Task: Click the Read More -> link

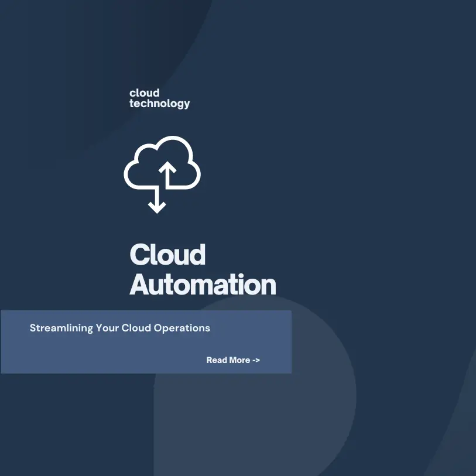Action: coord(233,360)
